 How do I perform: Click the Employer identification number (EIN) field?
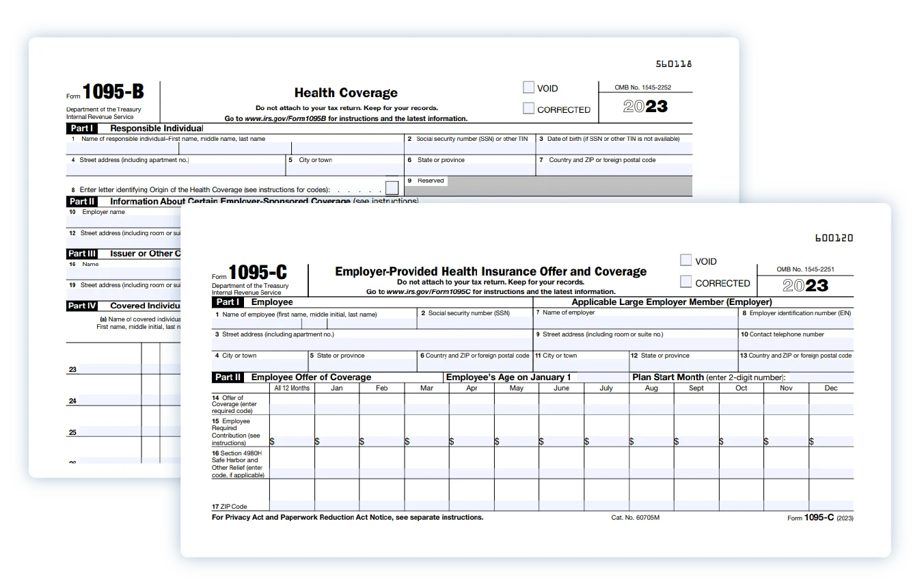click(x=796, y=322)
